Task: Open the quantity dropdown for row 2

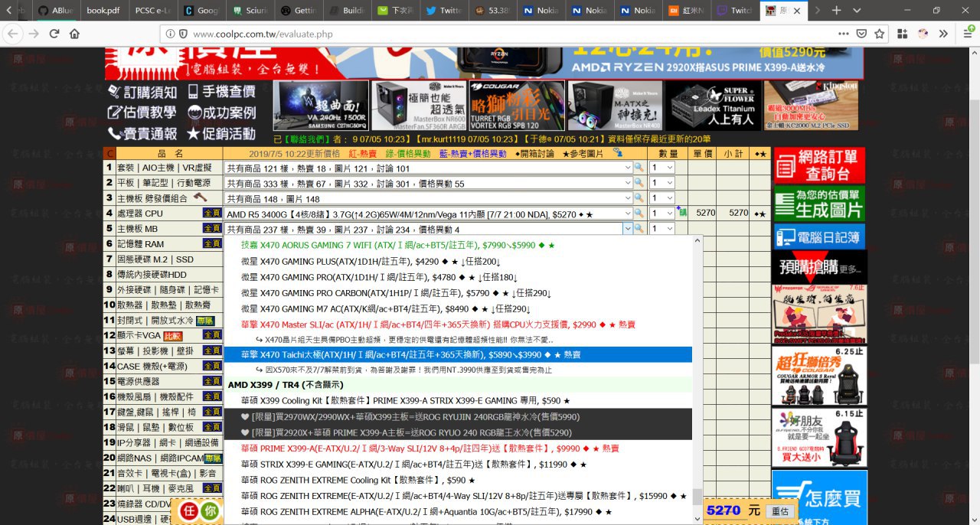Action: [x=661, y=183]
